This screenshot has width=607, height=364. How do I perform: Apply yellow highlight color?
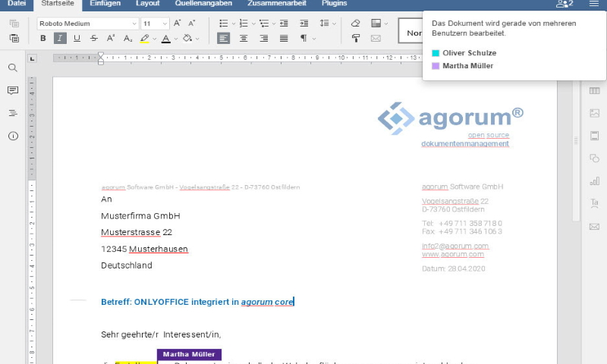[x=144, y=38]
